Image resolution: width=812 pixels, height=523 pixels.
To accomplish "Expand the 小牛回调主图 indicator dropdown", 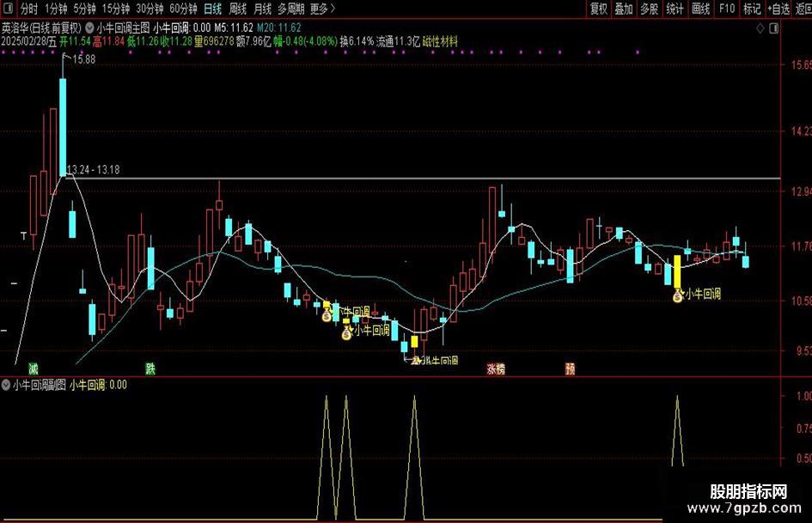I will tap(89, 28).
